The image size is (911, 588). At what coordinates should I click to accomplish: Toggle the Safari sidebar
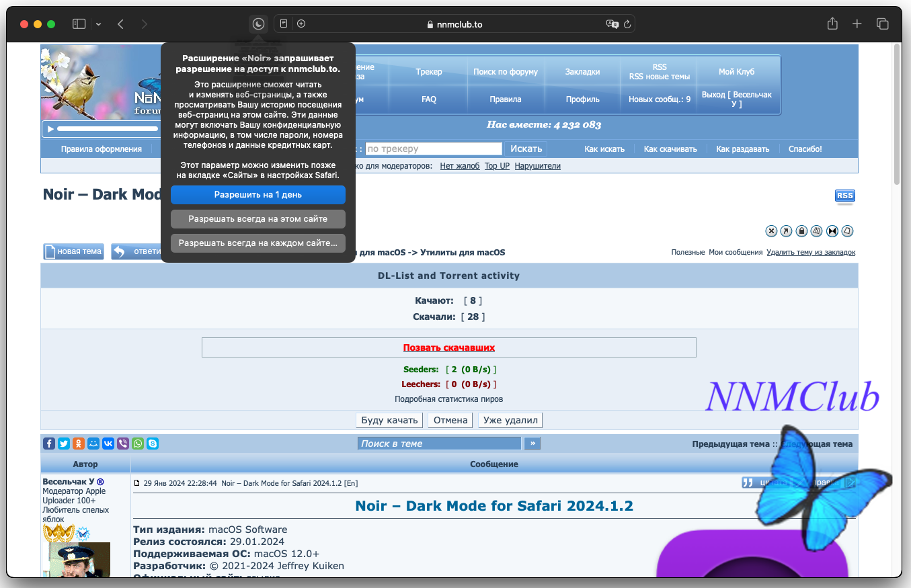point(79,24)
